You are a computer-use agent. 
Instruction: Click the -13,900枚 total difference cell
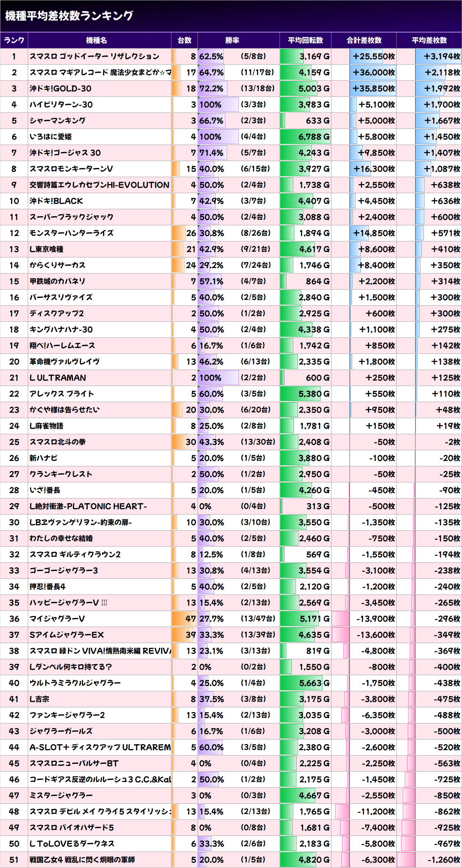coord(364,619)
